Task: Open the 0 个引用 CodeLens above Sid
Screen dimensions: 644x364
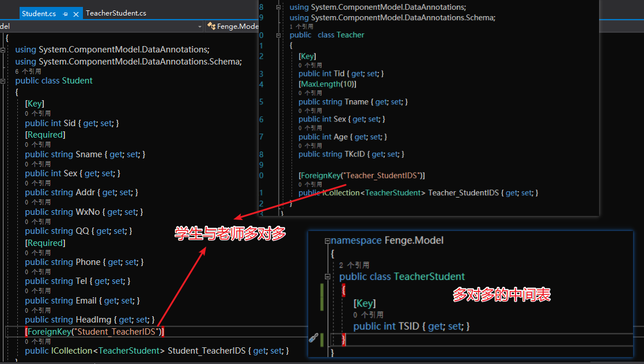Action: pos(38,113)
